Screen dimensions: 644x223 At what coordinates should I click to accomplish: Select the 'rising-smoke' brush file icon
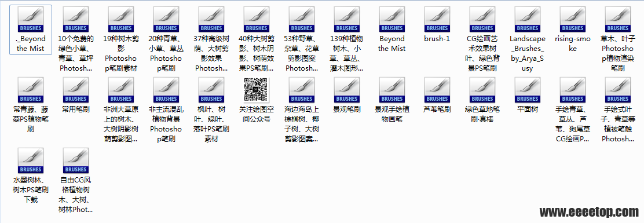coord(573,20)
